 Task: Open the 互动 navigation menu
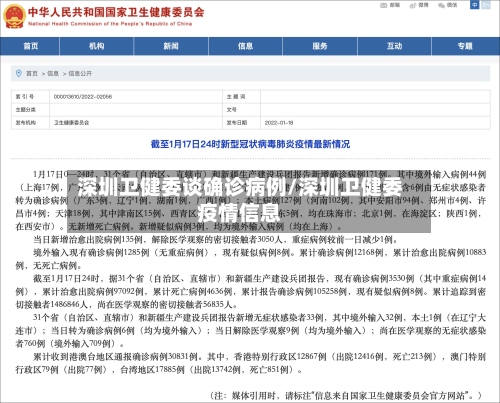point(394,46)
